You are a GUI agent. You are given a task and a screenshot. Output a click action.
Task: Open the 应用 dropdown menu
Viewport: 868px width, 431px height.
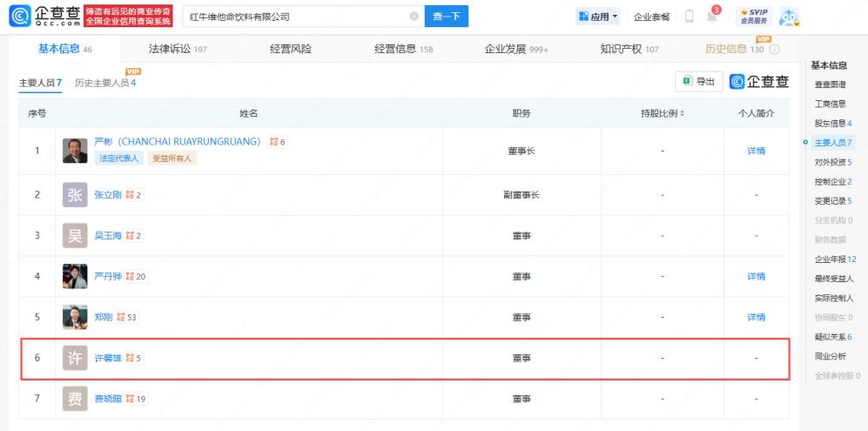(598, 17)
